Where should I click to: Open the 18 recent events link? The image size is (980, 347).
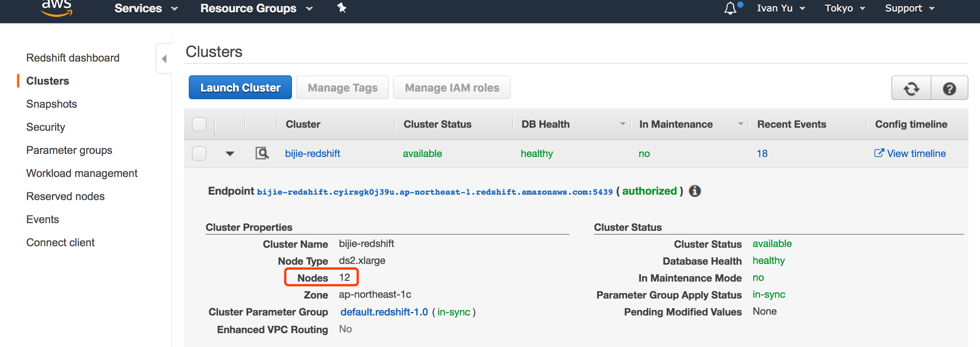point(762,153)
